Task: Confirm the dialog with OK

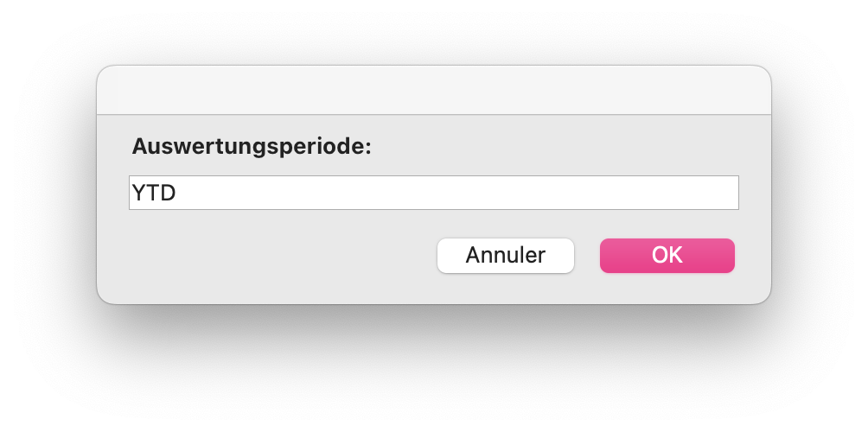Action: pos(667,256)
